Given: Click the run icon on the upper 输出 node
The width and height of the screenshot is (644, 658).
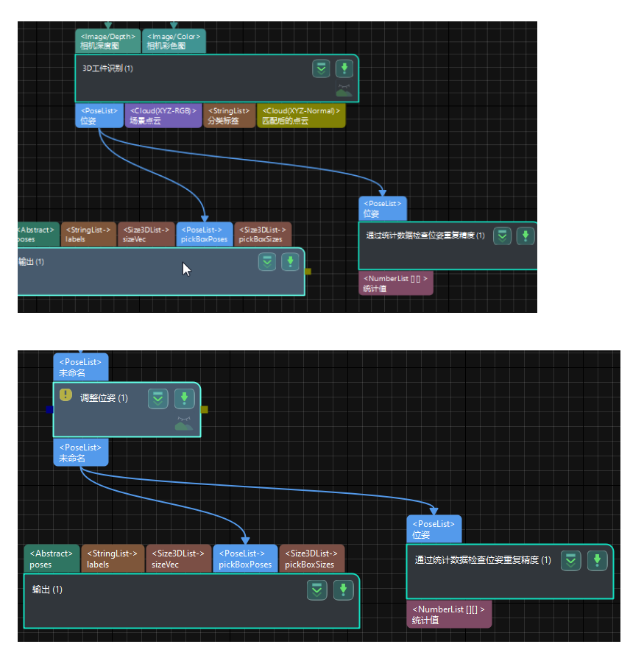Looking at the screenshot, I should pyautogui.click(x=289, y=261).
